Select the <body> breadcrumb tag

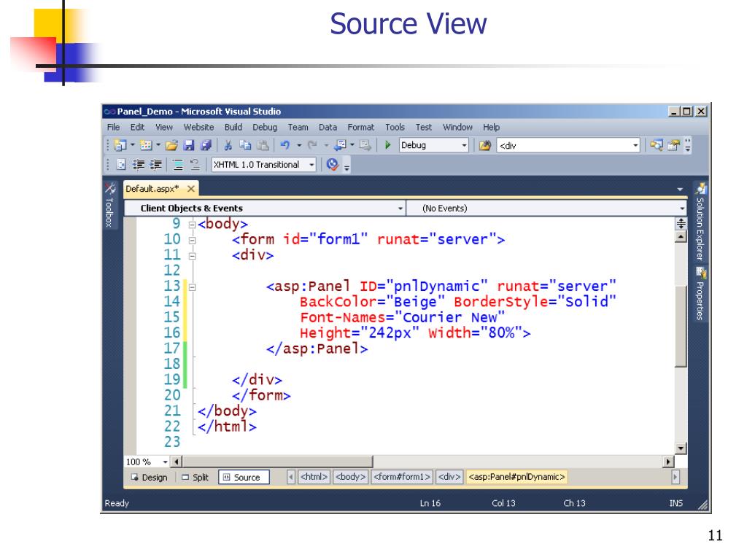pos(351,477)
